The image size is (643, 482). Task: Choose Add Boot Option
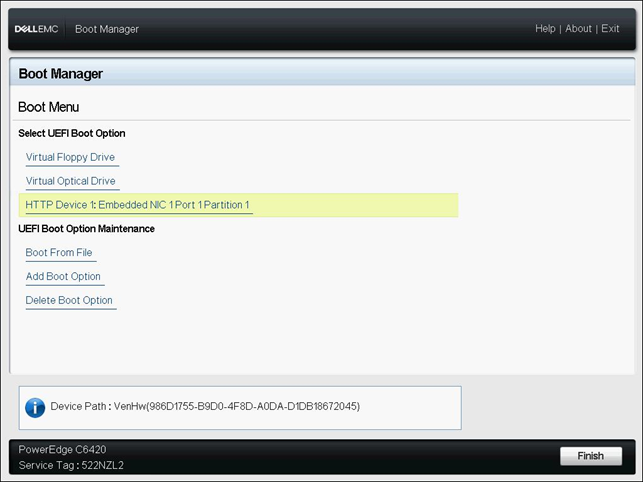[63, 276]
